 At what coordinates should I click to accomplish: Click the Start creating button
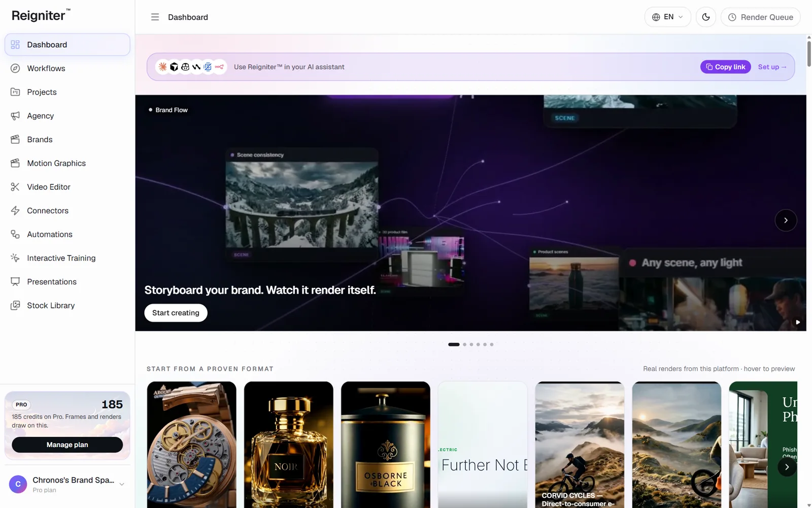click(x=176, y=313)
